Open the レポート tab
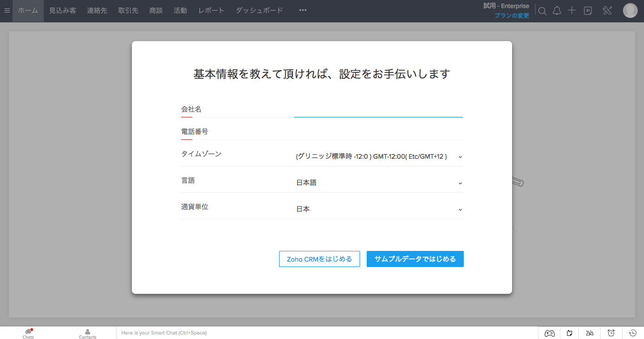 coord(212,11)
